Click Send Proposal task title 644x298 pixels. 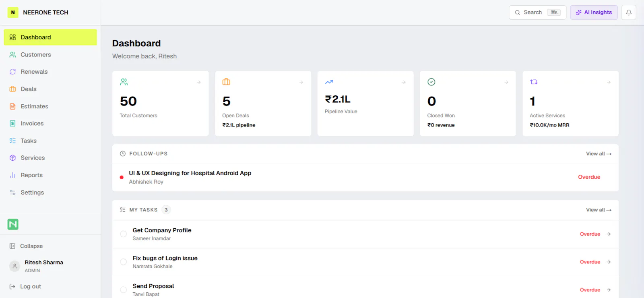click(153, 286)
